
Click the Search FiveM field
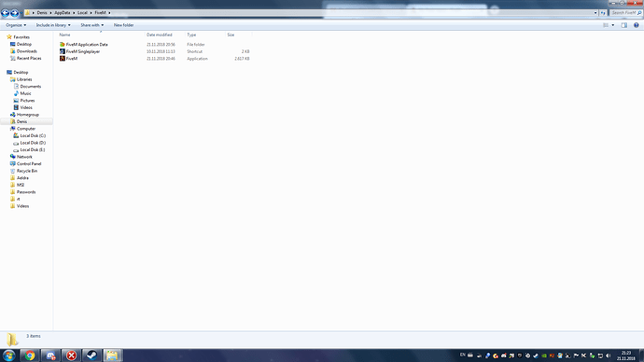click(x=624, y=13)
